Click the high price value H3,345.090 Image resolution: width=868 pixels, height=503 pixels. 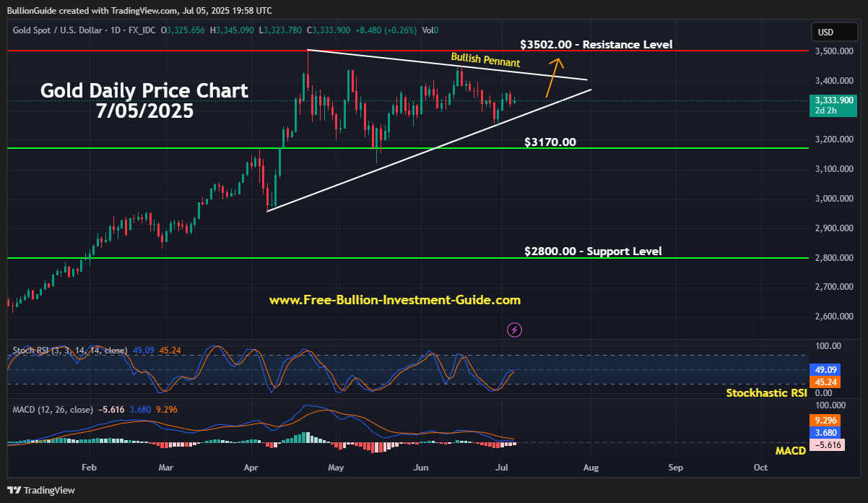(x=233, y=30)
